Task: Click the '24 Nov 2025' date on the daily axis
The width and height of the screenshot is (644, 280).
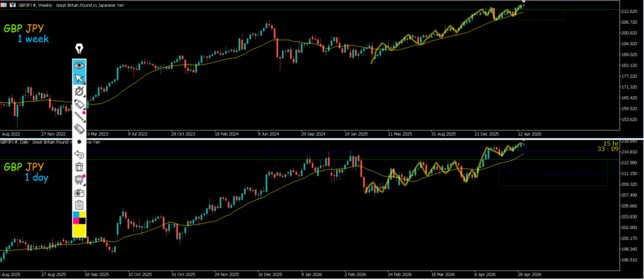Action: pyautogui.click(x=227, y=274)
